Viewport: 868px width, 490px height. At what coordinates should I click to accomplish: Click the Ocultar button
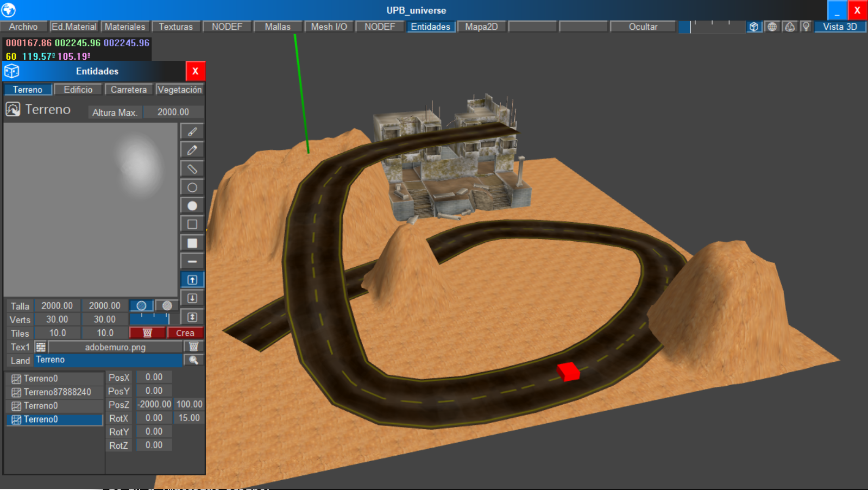pyautogui.click(x=643, y=27)
